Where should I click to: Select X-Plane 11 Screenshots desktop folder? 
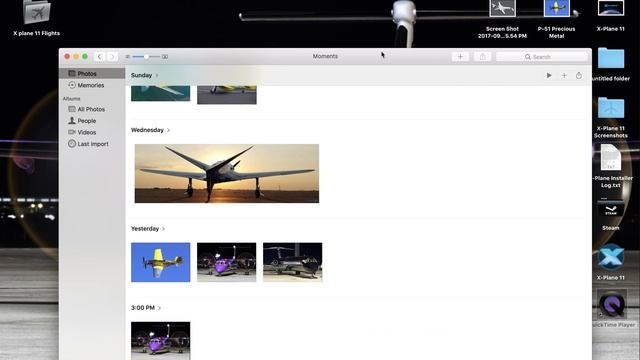click(611, 118)
